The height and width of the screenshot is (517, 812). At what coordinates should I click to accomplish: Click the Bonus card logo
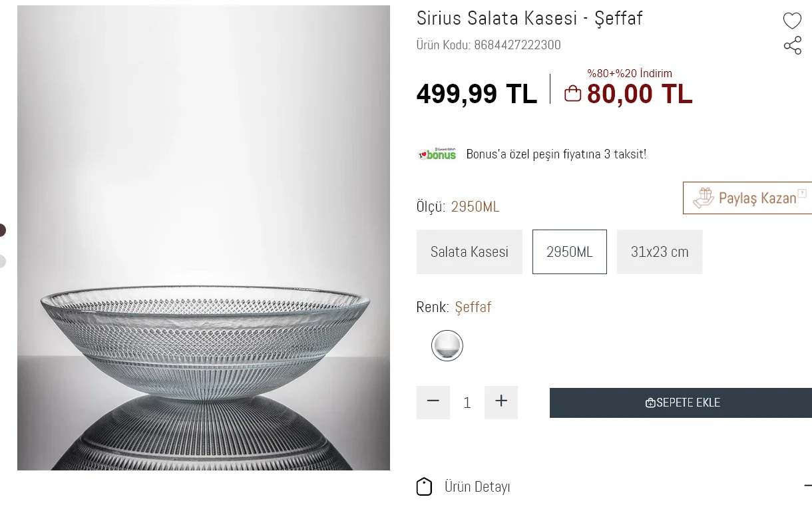[437, 154]
